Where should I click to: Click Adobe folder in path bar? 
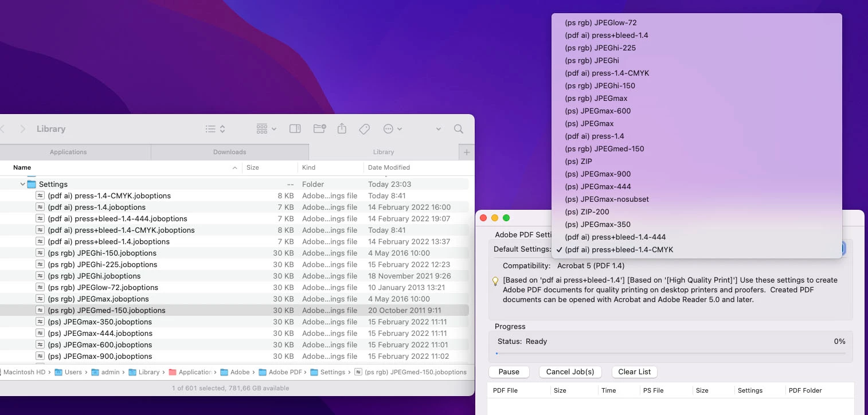point(235,372)
